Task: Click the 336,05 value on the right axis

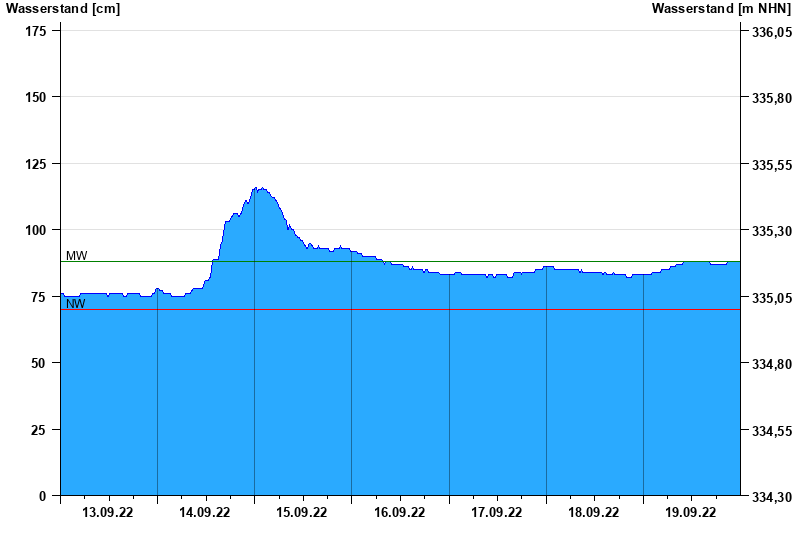Action: 771,32
